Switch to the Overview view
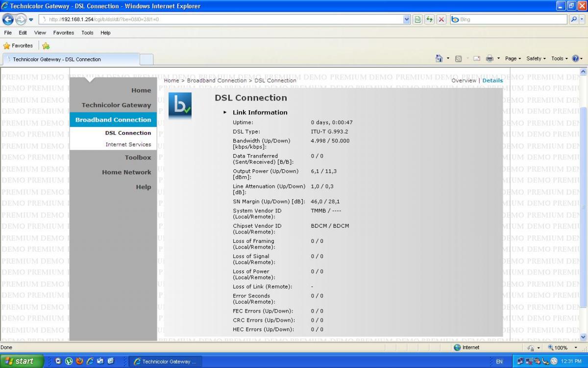588x368 pixels. 464,80
